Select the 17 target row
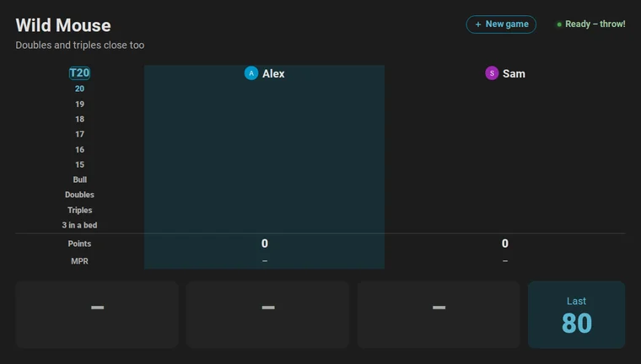This screenshot has height=364, width=641. click(x=79, y=135)
